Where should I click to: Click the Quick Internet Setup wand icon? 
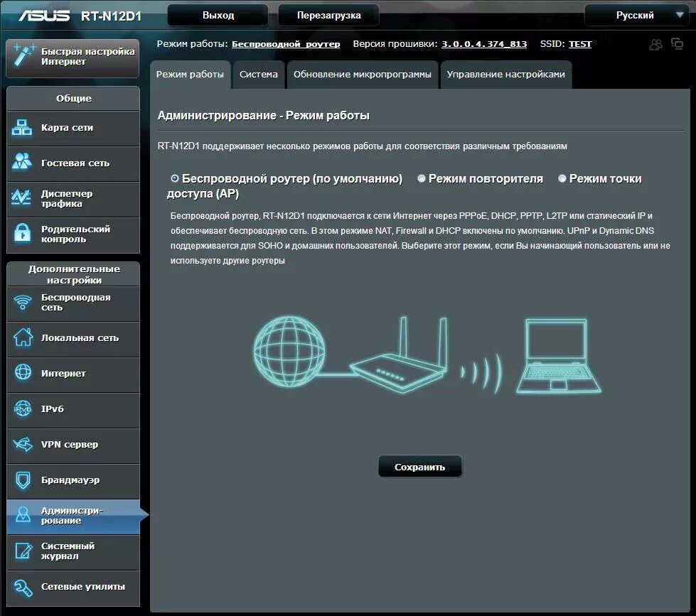pos(23,55)
